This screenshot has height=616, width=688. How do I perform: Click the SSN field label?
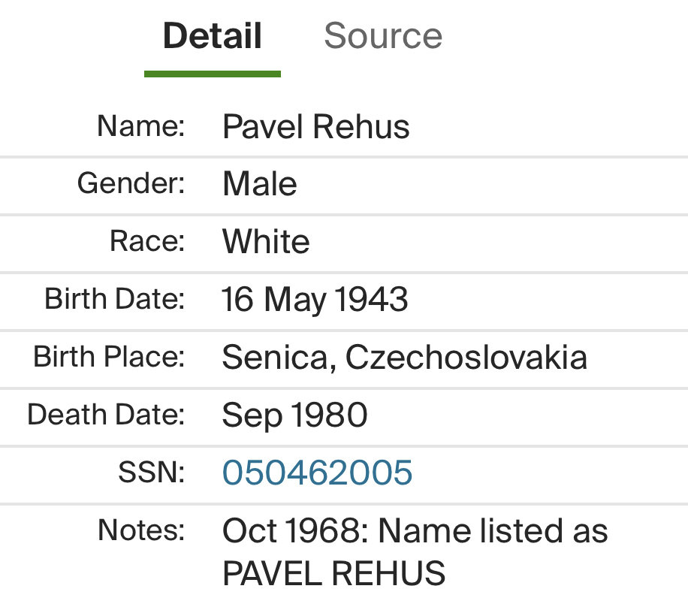pyautogui.click(x=151, y=472)
